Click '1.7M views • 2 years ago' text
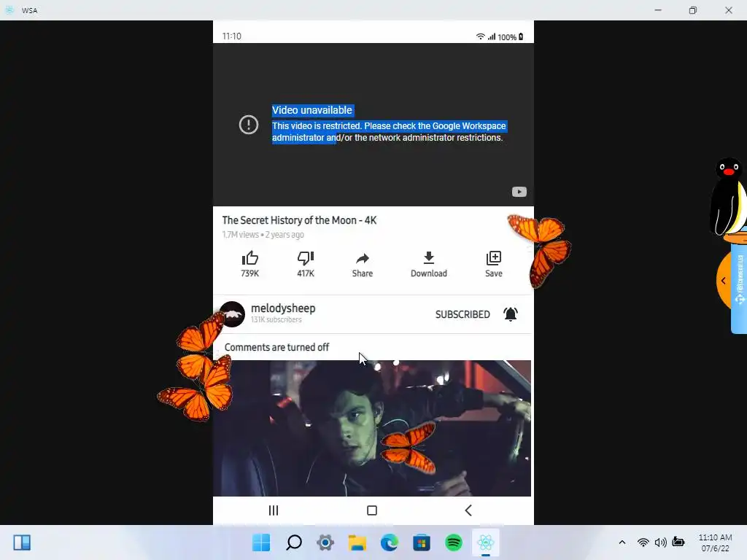The width and height of the screenshot is (747, 560). tap(263, 235)
